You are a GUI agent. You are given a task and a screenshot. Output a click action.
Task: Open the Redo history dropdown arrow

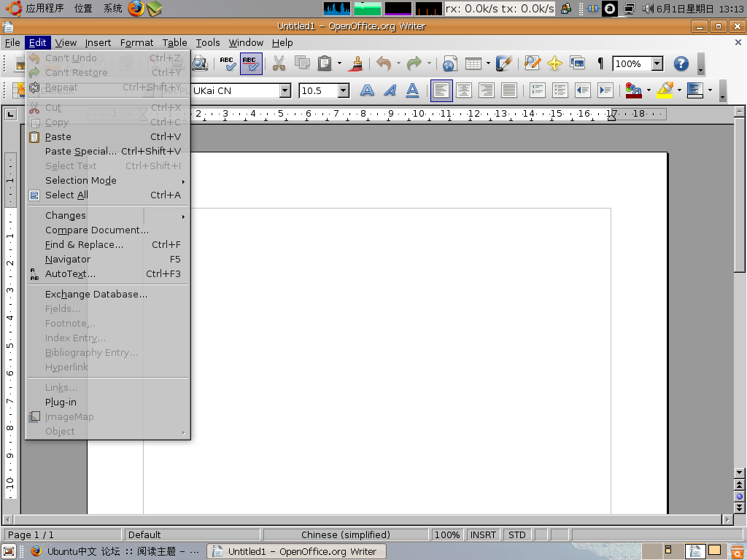click(x=429, y=64)
